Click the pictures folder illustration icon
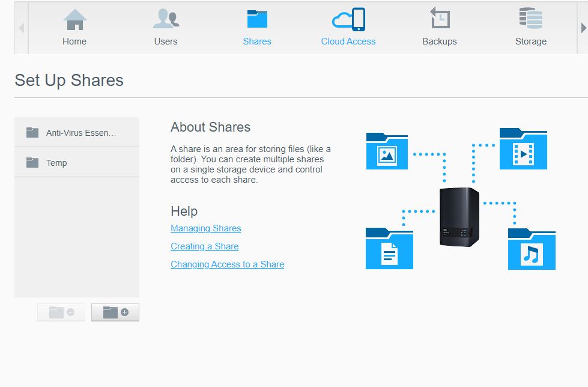Image resolution: width=588 pixels, height=387 pixels. (x=387, y=151)
